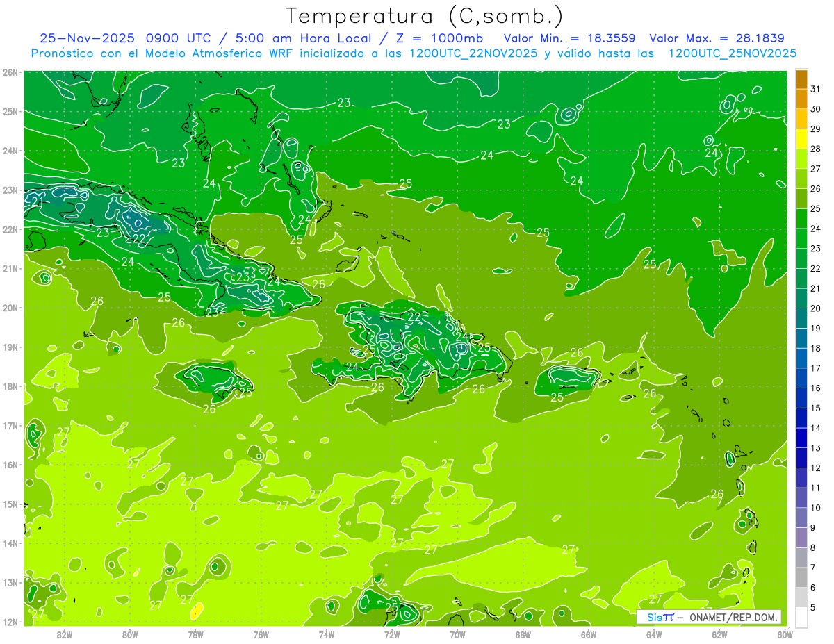This screenshot has height=644, width=834.
Task: Click the '60W' longitude axis label
Action: [x=785, y=634]
